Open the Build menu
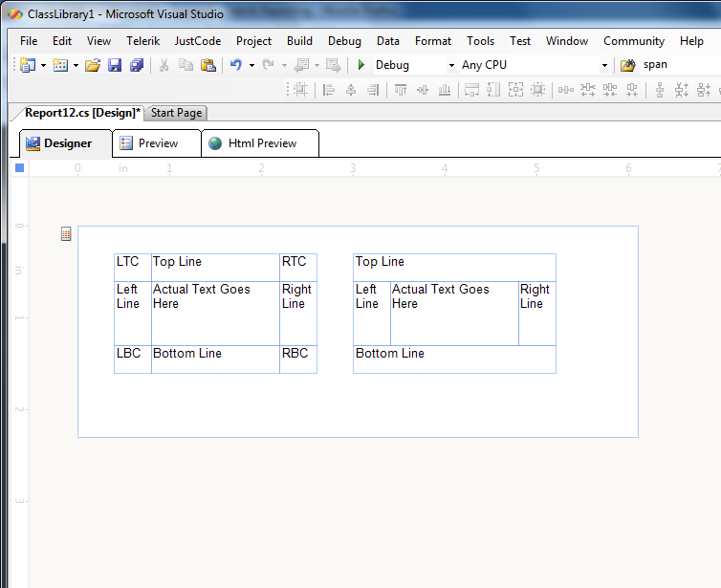 299,41
